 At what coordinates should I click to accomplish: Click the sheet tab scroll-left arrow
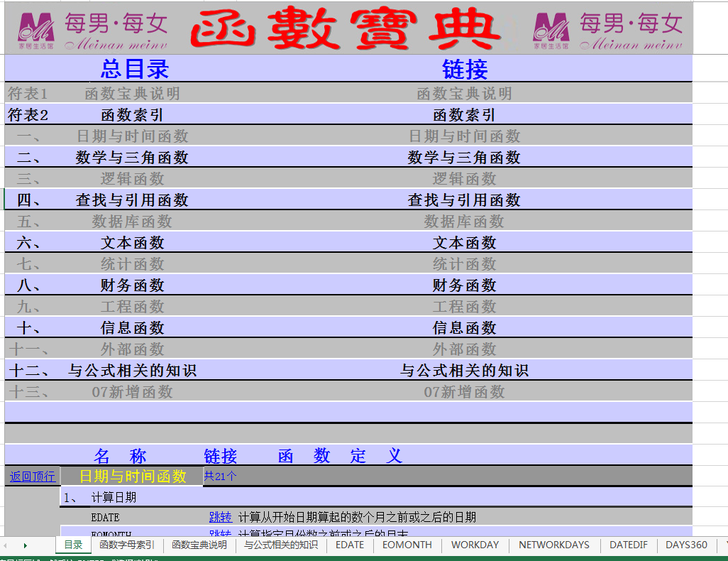tap(6, 545)
